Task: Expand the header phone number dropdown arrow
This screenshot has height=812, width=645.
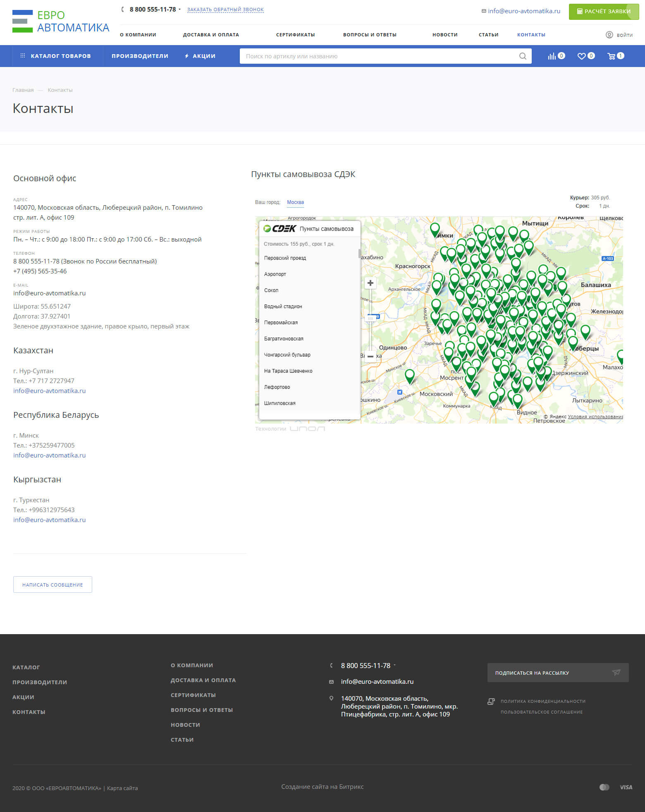Action: pos(179,9)
